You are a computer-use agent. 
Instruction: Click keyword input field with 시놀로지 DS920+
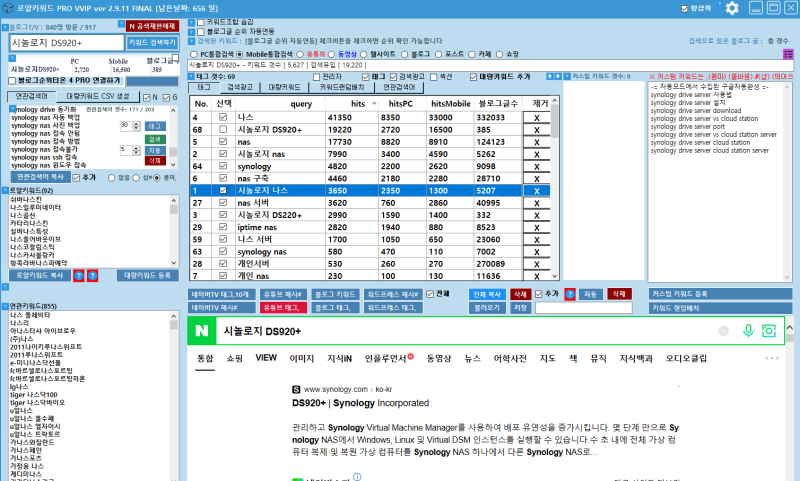coord(66,43)
